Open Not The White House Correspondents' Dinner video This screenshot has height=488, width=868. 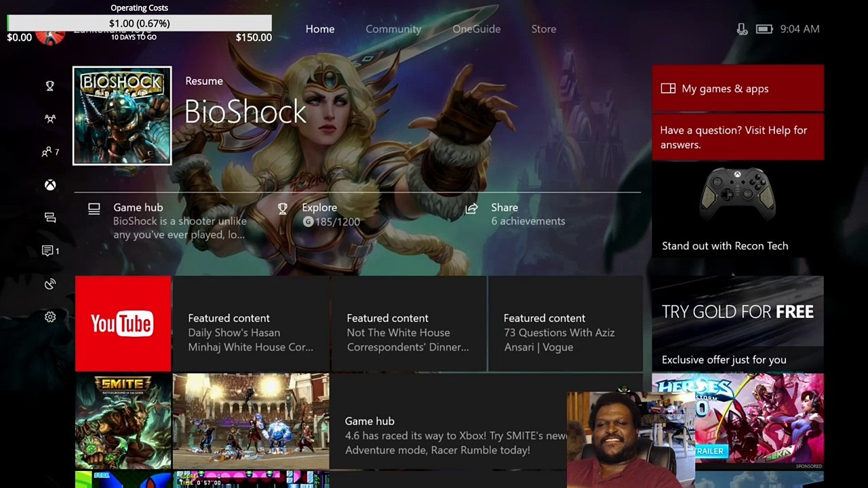click(409, 324)
